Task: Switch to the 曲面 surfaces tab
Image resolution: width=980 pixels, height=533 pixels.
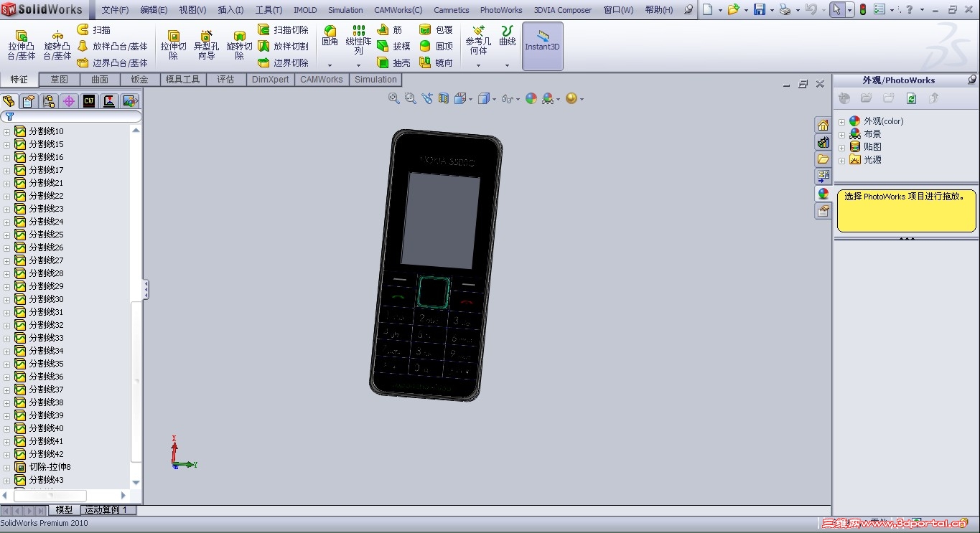Action: (x=100, y=80)
